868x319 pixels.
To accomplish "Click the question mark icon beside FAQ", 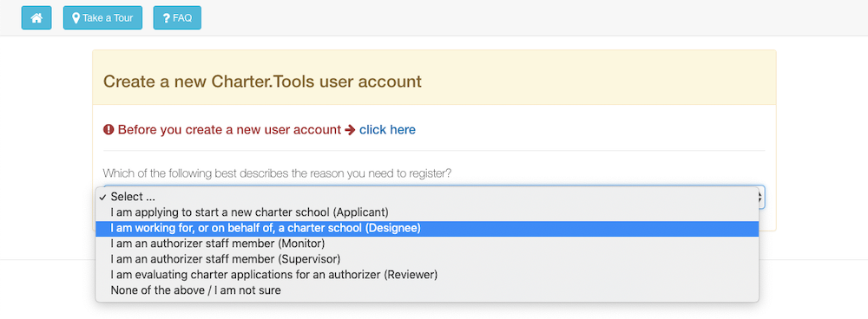I will coord(166,18).
